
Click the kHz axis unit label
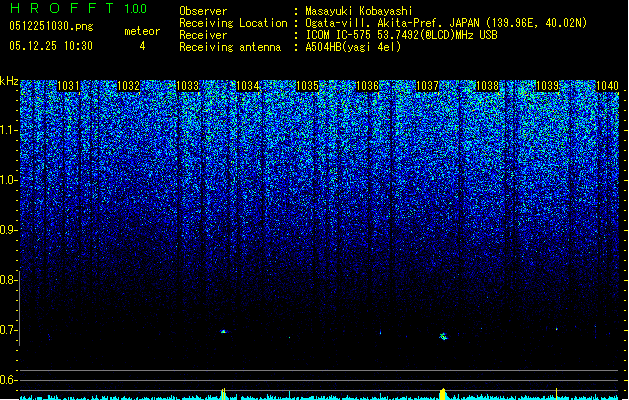coord(9,81)
